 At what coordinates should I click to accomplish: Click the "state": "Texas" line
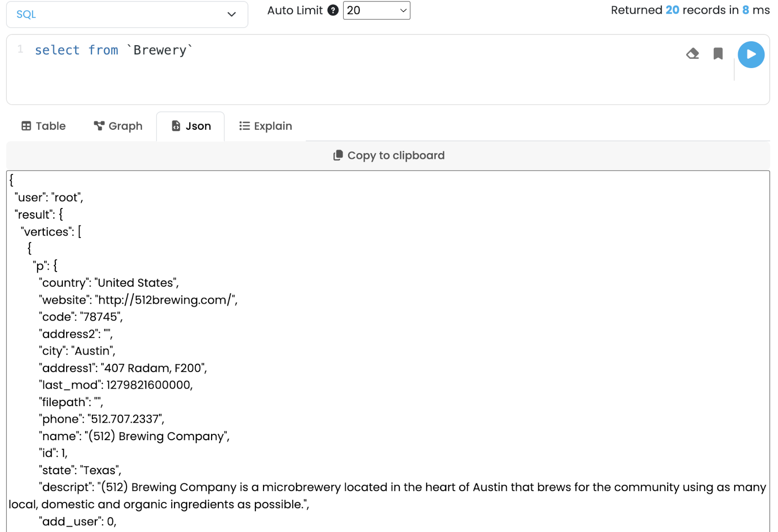click(80, 470)
